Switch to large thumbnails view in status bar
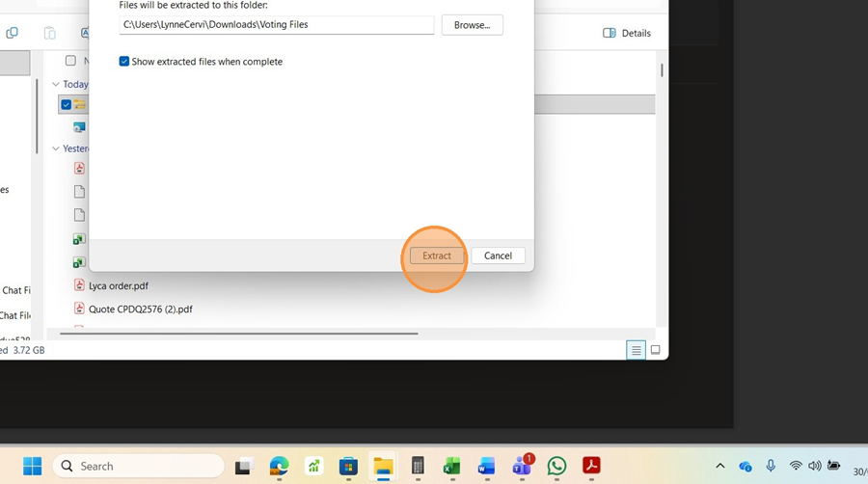Image resolution: width=868 pixels, height=484 pixels. 655,350
